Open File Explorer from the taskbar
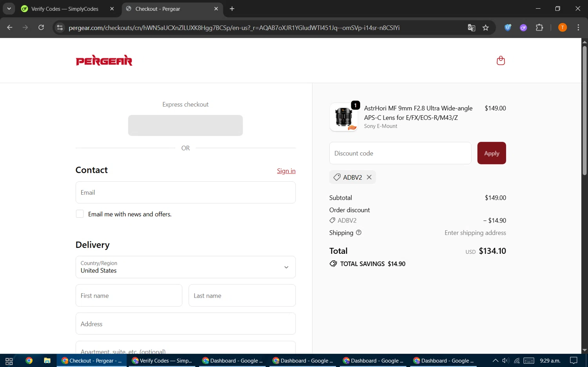The image size is (588, 367). (47, 361)
